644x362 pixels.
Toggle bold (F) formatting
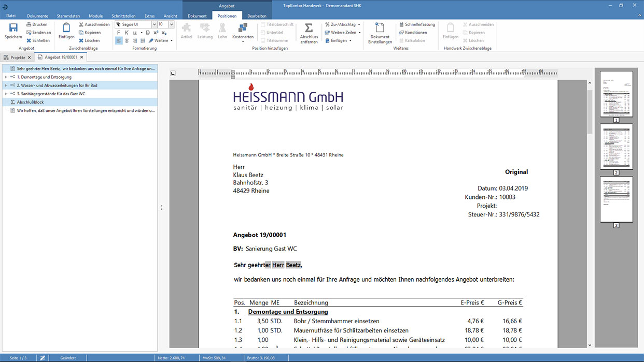pos(119,33)
